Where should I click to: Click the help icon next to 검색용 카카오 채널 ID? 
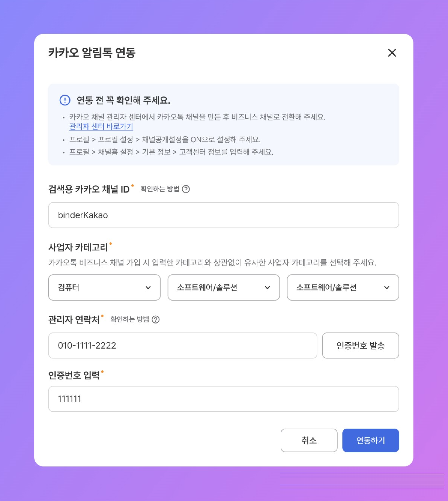(186, 189)
